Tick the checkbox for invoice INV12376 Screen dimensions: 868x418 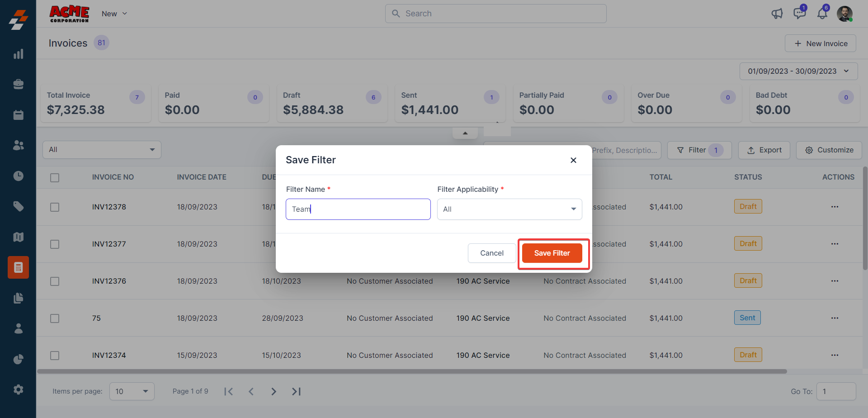pyautogui.click(x=55, y=281)
